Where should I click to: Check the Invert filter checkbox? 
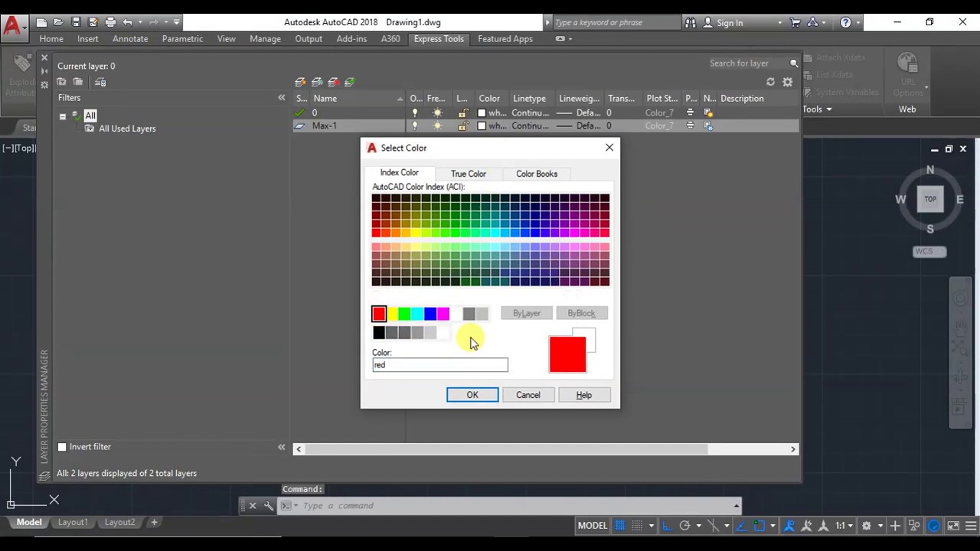tap(63, 447)
